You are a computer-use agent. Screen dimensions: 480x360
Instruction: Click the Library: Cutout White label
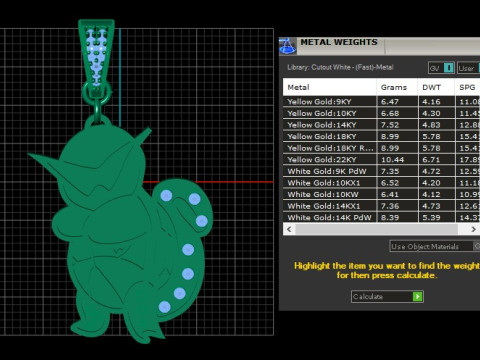(340, 67)
